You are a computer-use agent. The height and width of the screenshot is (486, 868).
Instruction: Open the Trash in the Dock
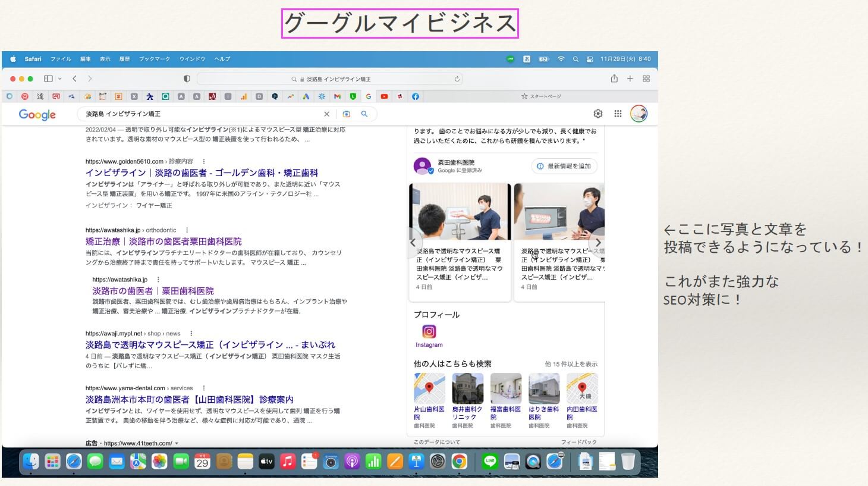628,461
